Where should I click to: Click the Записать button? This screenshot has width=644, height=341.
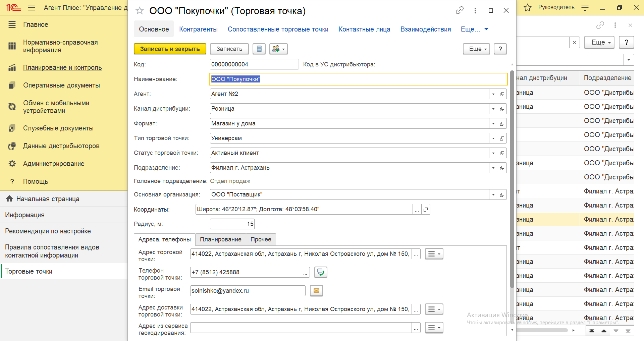[229, 49]
